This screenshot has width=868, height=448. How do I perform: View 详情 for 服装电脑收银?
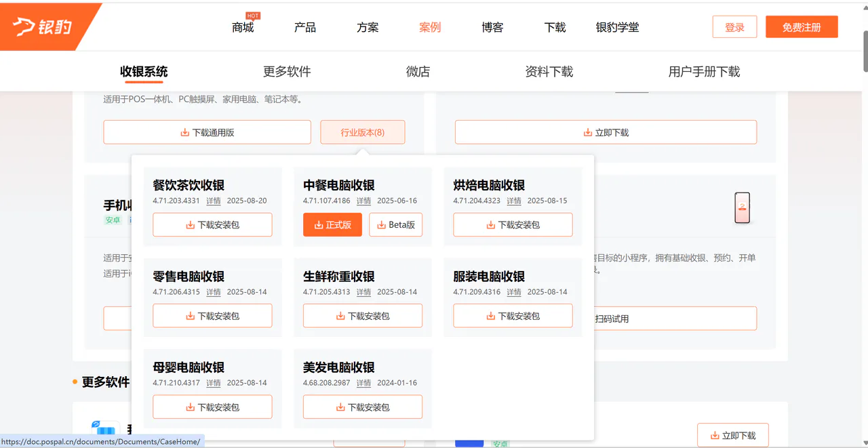[x=514, y=292]
